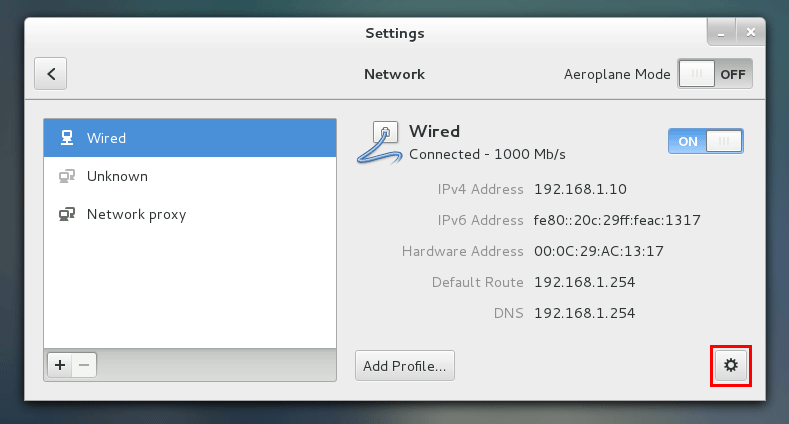Close the Settings window
The image size is (789, 424).
[x=751, y=33]
